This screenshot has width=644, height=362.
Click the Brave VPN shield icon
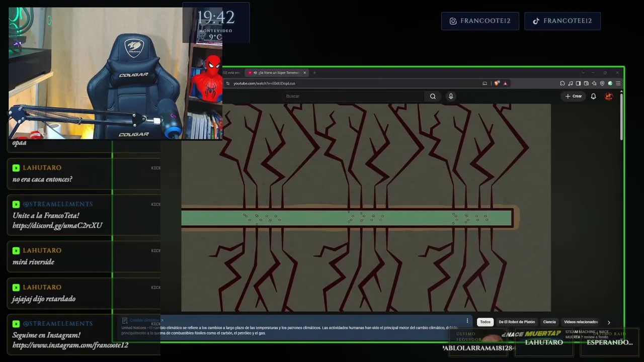pyautogui.click(x=602, y=83)
